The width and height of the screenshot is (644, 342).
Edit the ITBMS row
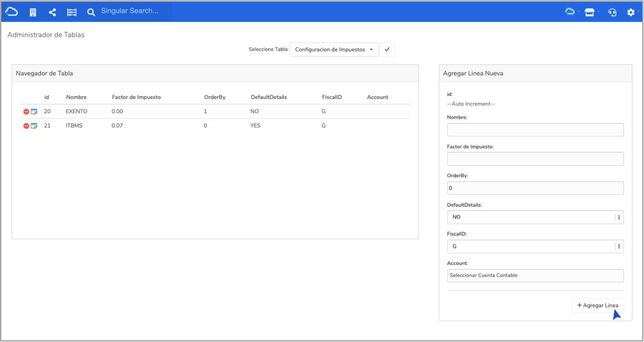34,126
